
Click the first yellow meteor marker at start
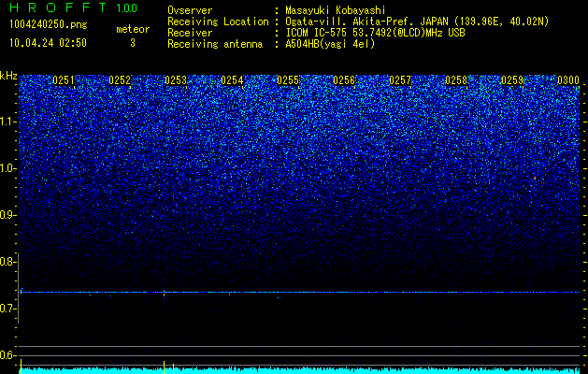(x=21, y=367)
